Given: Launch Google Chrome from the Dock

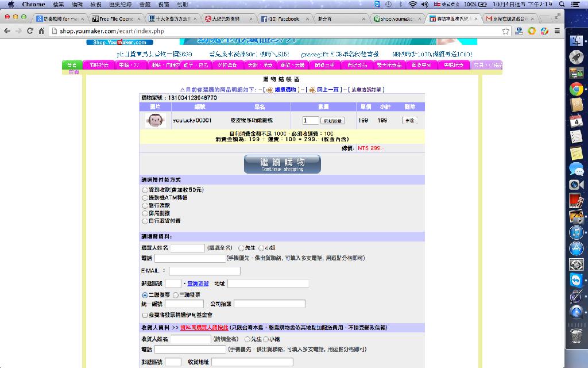Looking at the screenshot, I should (x=577, y=89).
